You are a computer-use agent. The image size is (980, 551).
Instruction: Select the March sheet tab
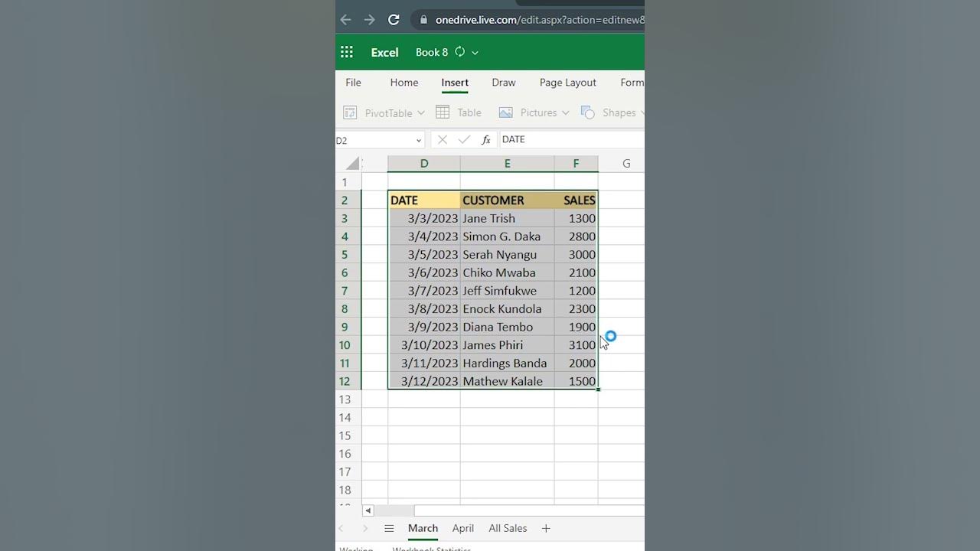423,528
